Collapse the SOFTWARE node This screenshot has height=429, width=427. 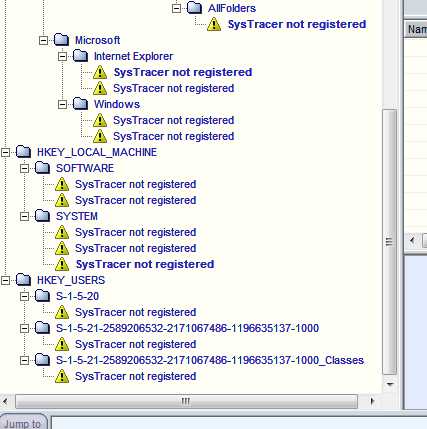pos(24,168)
